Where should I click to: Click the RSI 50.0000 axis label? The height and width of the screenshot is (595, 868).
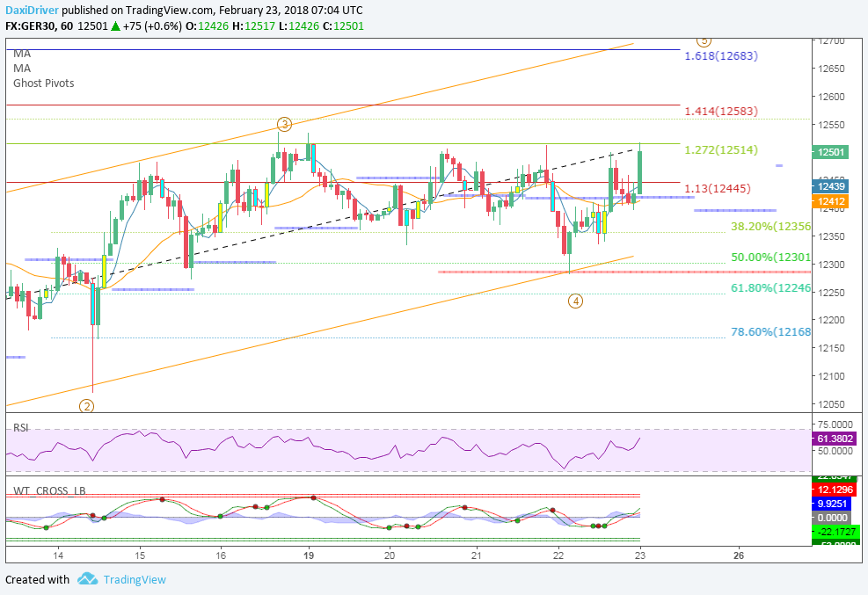(835, 451)
